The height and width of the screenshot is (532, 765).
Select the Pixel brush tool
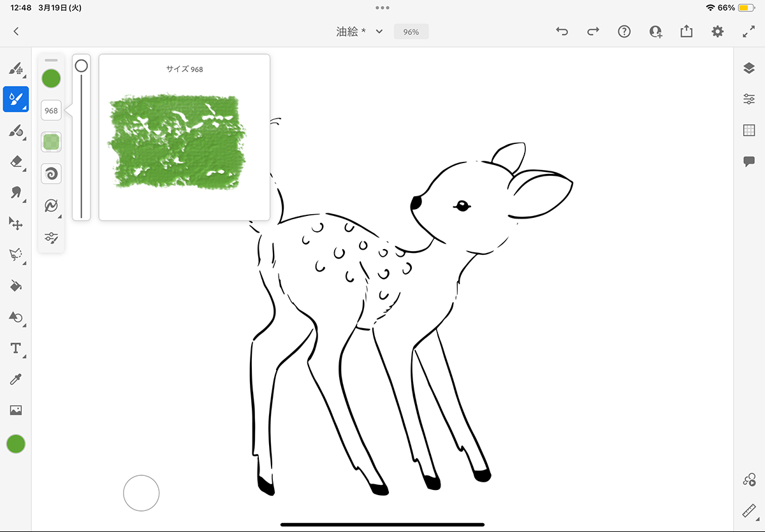16,68
